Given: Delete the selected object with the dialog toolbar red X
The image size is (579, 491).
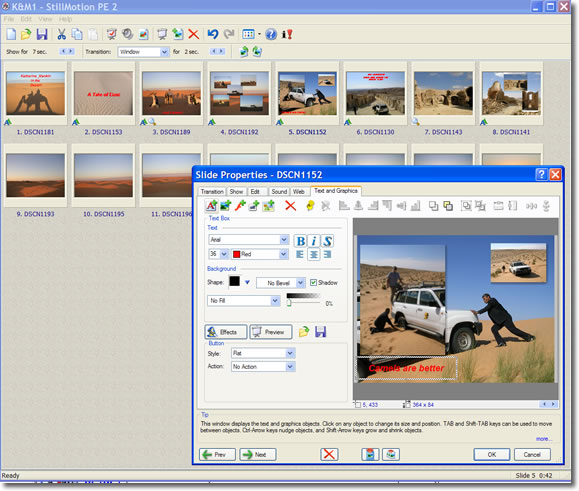Looking at the screenshot, I should 291,206.
